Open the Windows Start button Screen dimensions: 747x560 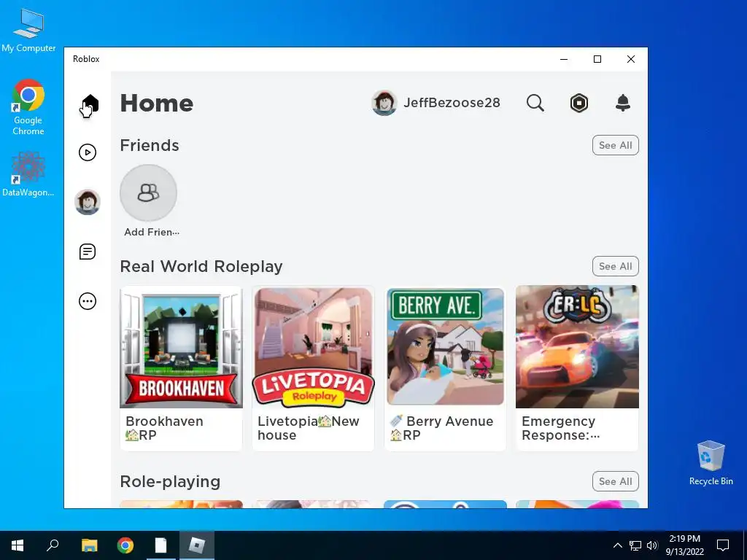pyautogui.click(x=18, y=545)
